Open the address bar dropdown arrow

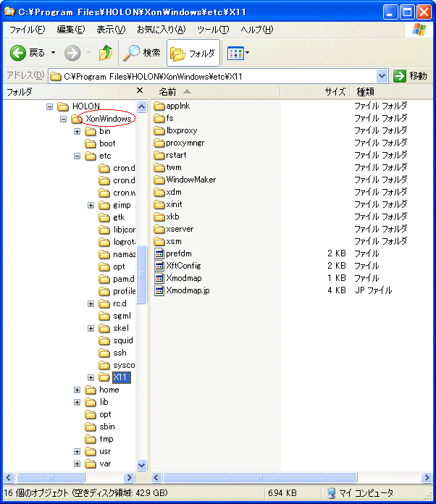tap(382, 76)
